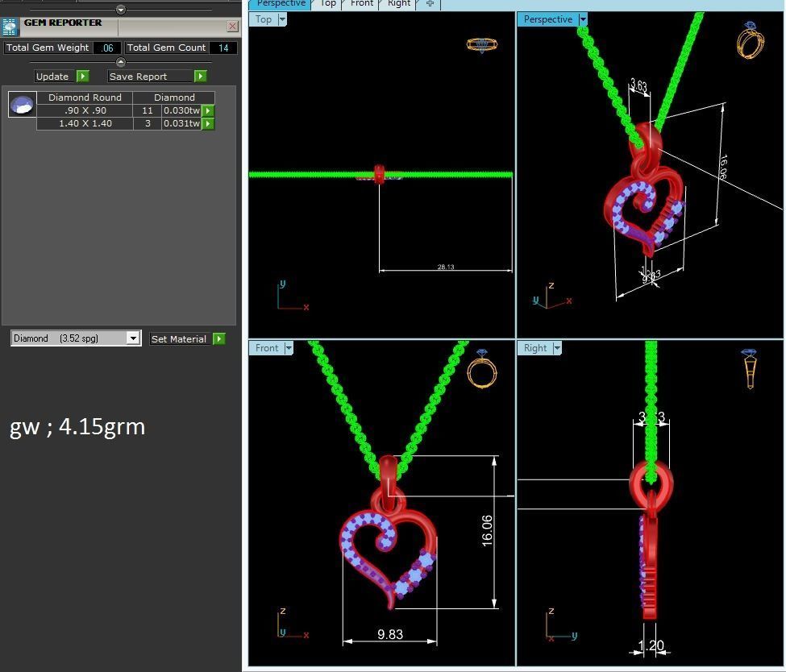The height and width of the screenshot is (672, 786).
Task: Click the Update button
Action: 56,77
